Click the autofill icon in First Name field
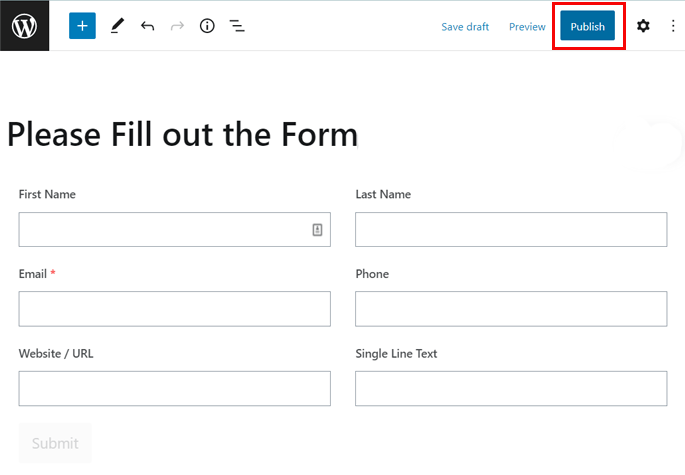685x475 pixels. (317, 229)
